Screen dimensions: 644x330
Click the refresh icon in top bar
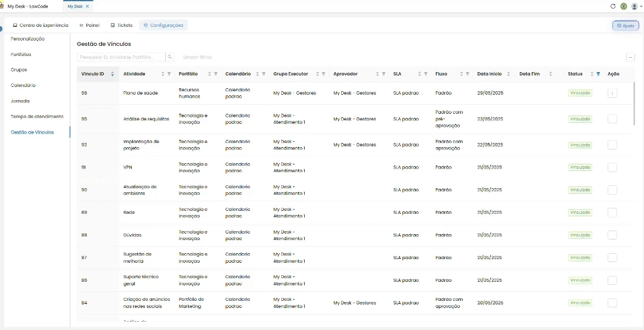(613, 6)
